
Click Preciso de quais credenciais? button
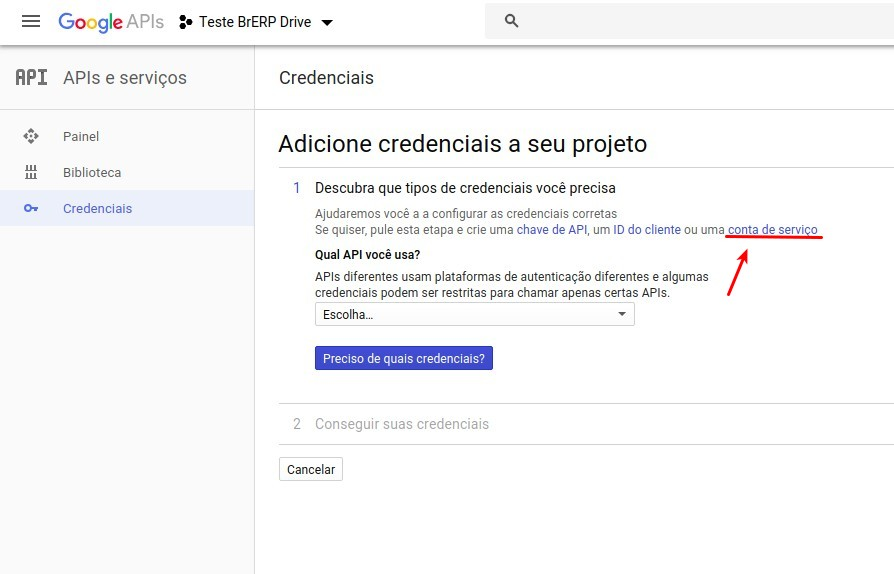403,358
